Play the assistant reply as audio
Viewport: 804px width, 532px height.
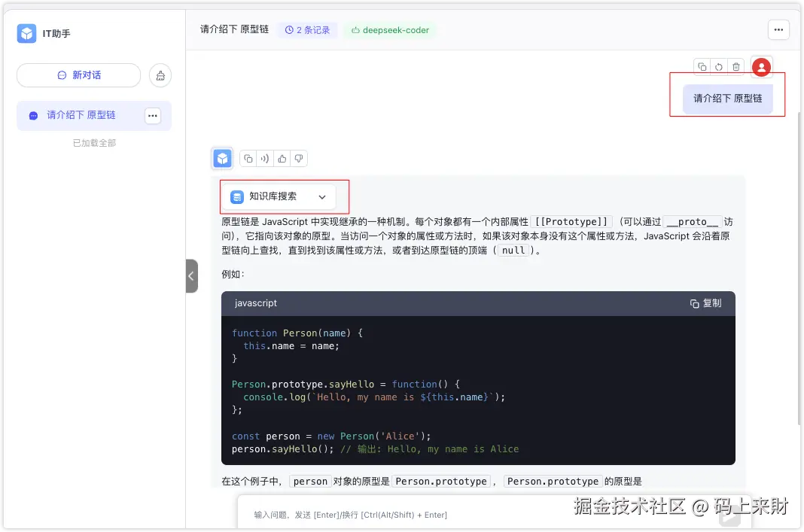[x=264, y=159]
